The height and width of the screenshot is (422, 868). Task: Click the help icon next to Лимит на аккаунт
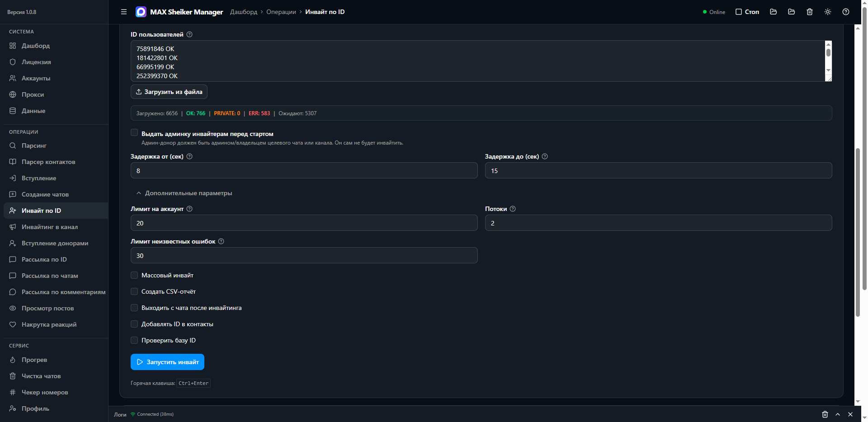(x=189, y=209)
